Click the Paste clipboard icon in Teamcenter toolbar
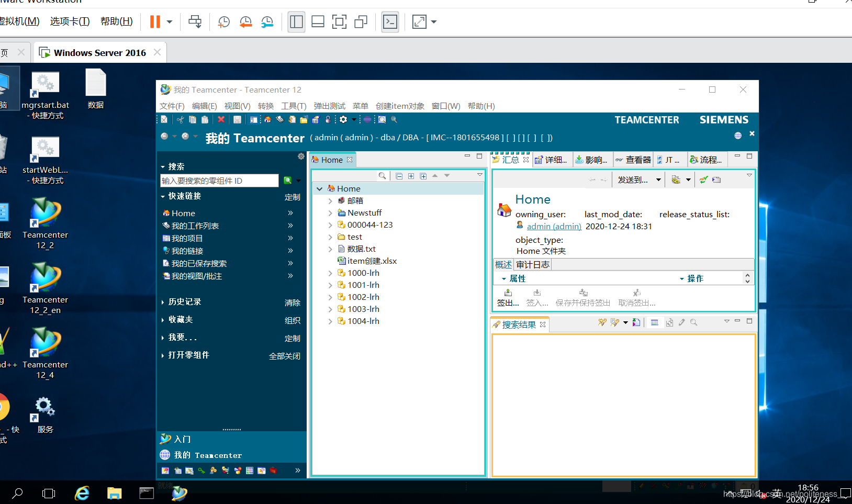The width and height of the screenshot is (852, 504). [205, 120]
